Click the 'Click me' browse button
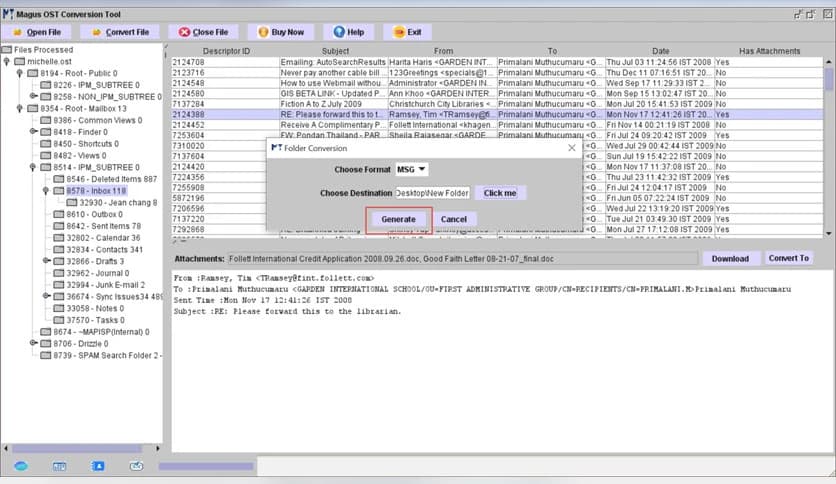Viewport: 836px width, 484px height. 500,193
